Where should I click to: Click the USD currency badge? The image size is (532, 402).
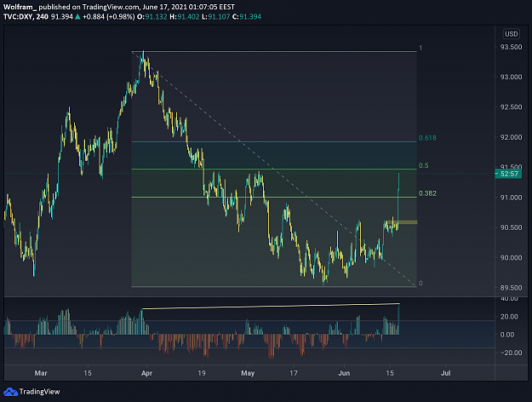point(511,34)
